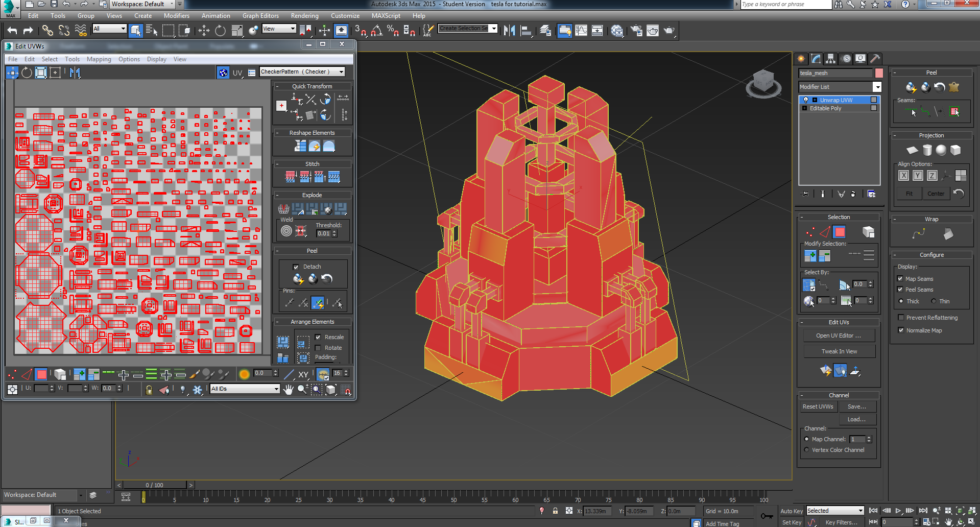Viewport: 980px width, 527px height.
Task: Open the Modifier List dropdown
Action: pos(840,87)
